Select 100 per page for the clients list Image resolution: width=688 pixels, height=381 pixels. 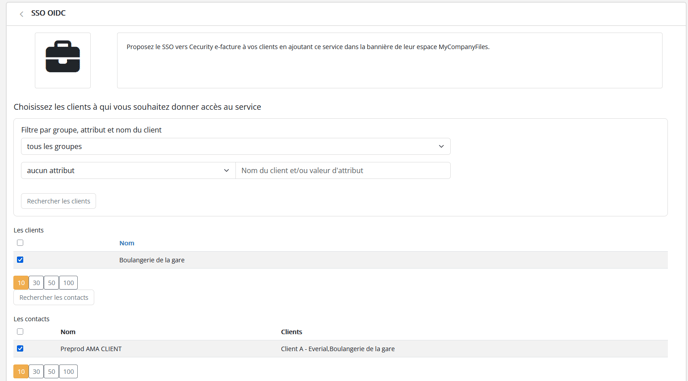tap(68, 283)
